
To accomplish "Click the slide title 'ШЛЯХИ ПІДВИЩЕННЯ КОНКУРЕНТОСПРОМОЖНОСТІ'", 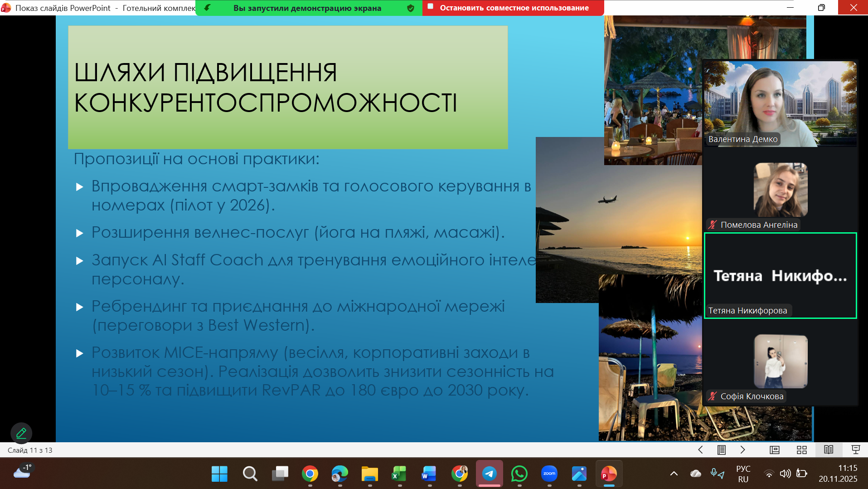I will [x=266, y=88].
